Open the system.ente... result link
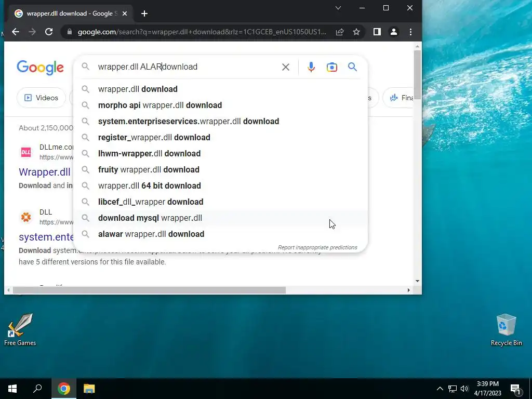This screenshot has width=532, height=399. tap(46, 237)
